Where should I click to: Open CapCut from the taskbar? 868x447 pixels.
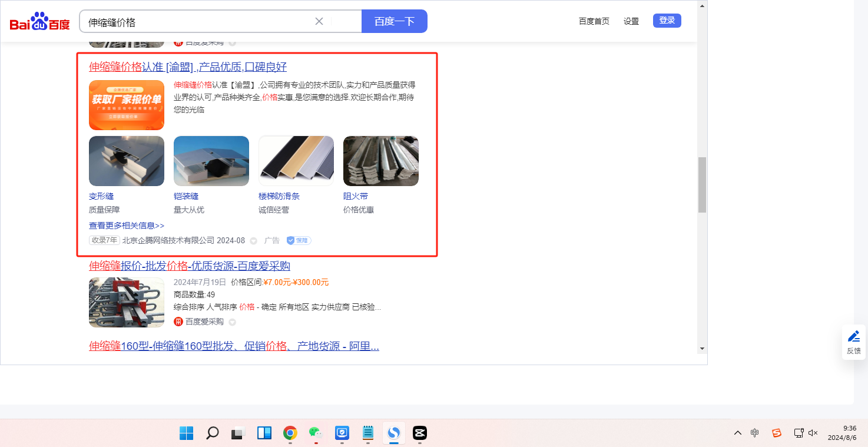coord(419,433)
